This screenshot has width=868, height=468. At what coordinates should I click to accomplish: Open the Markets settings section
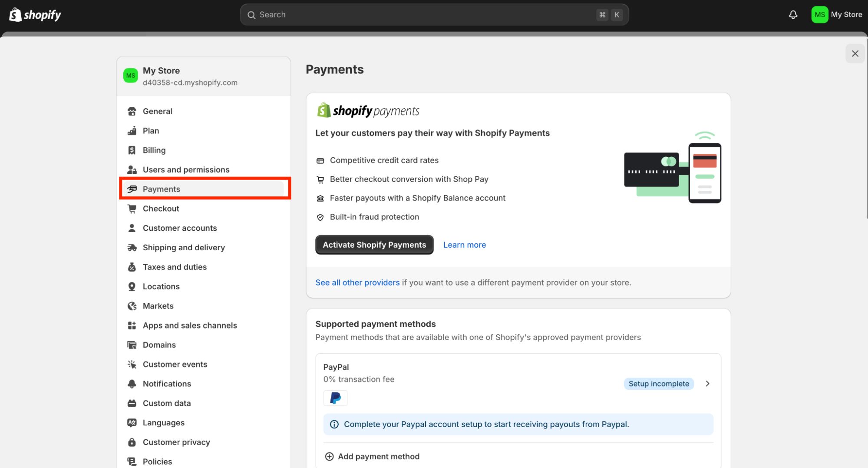point(158,306)
